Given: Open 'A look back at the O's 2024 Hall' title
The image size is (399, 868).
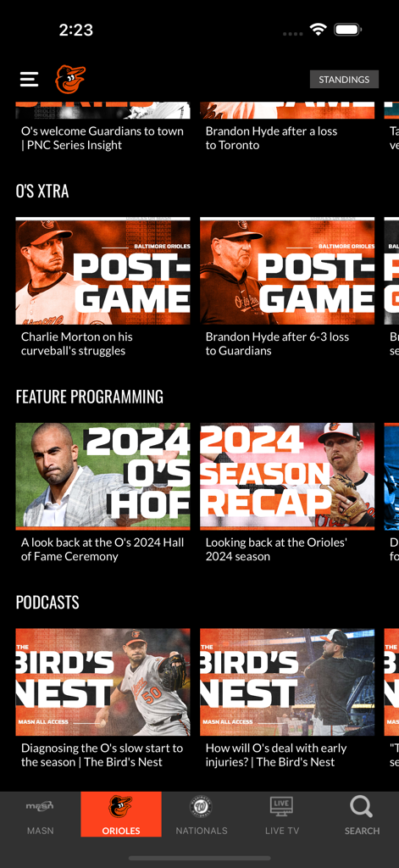Looking at the screenshot, I should tap(103, 549).
